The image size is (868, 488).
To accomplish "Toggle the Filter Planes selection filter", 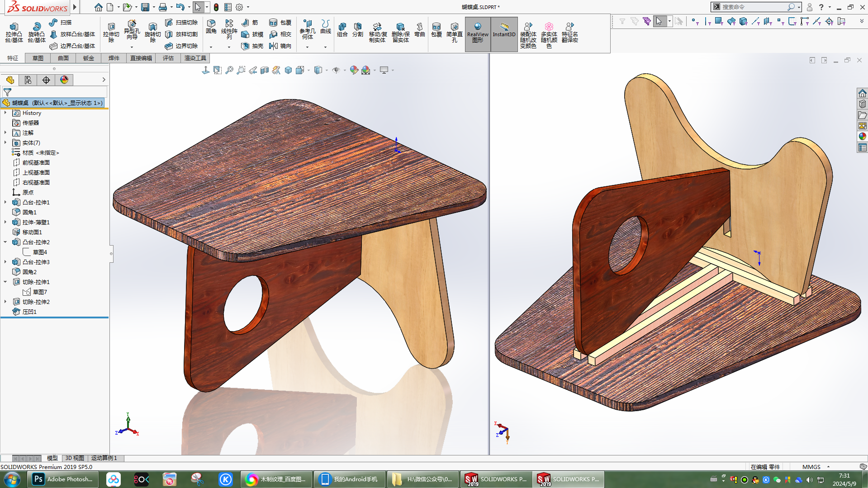I will pos(768,21).
